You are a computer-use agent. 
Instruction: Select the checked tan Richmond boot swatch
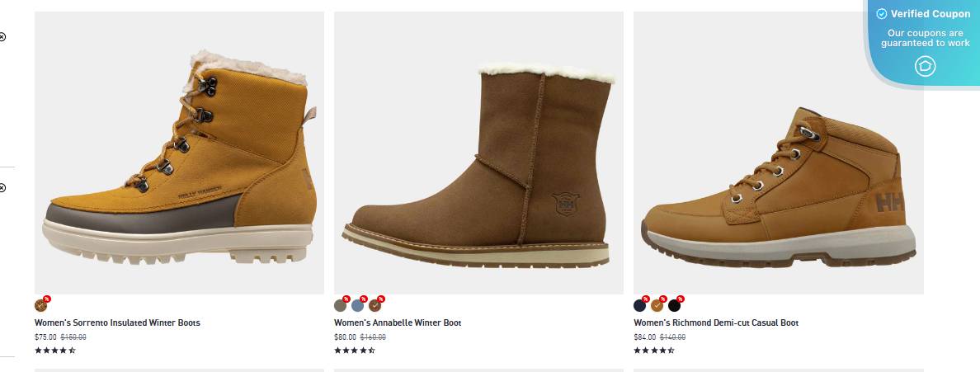pos(657,305)
